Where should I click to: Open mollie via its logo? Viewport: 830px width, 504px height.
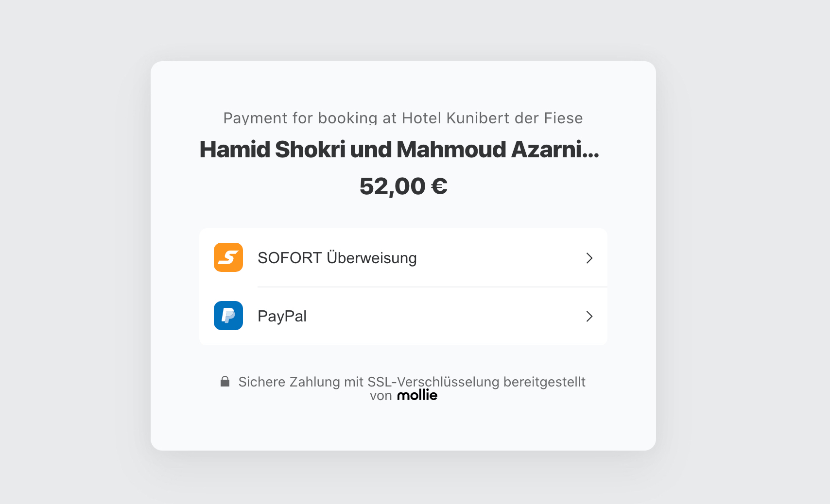[417, 395]
